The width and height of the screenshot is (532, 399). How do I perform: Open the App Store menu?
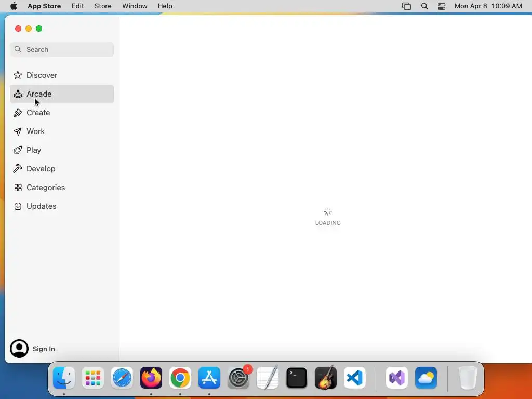[44, 6]
